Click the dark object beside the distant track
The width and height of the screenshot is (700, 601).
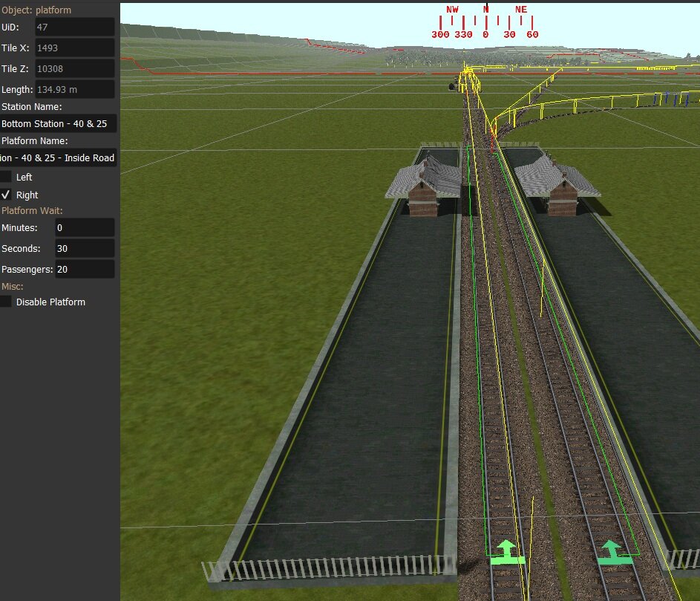[451, 86]
